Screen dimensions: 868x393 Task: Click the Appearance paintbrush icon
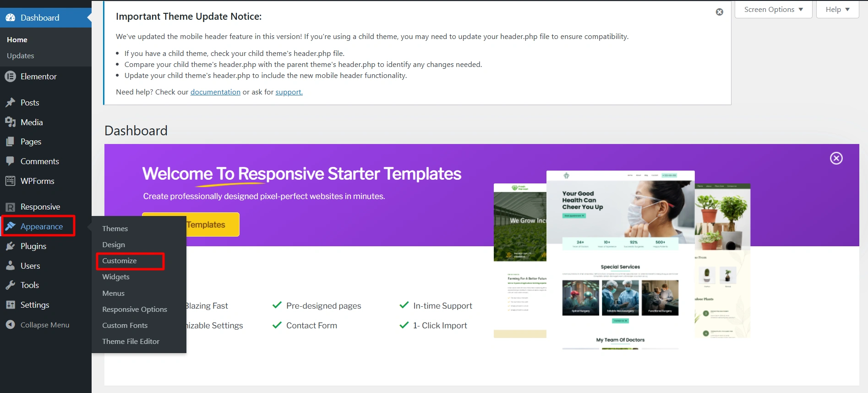(x=10, y=227)
